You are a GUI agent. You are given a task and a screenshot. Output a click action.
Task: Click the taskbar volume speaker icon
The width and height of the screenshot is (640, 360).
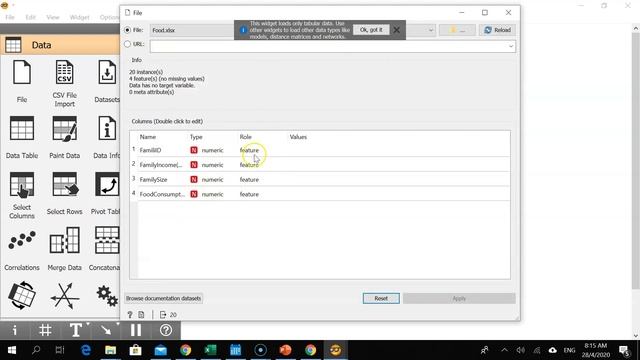coord(520,350)
